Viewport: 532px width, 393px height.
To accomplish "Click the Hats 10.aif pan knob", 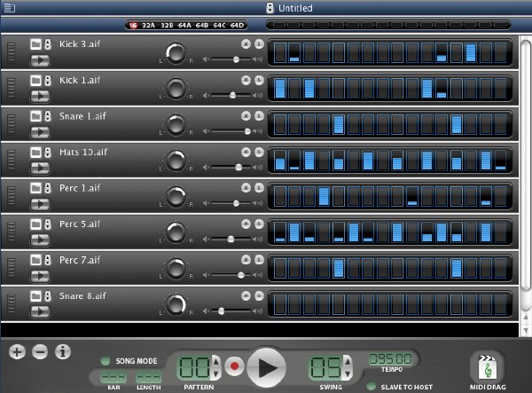I will (x=176, y=161).
